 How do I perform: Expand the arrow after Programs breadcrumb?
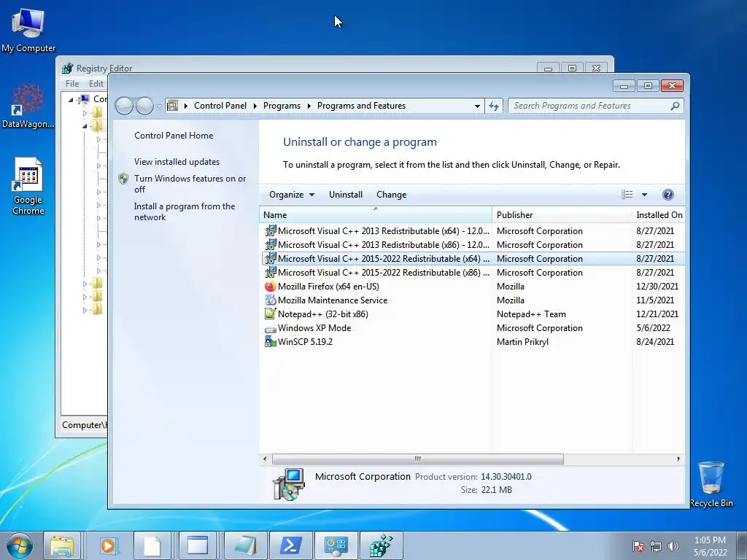pyautogui.click(x=309, y=106)
